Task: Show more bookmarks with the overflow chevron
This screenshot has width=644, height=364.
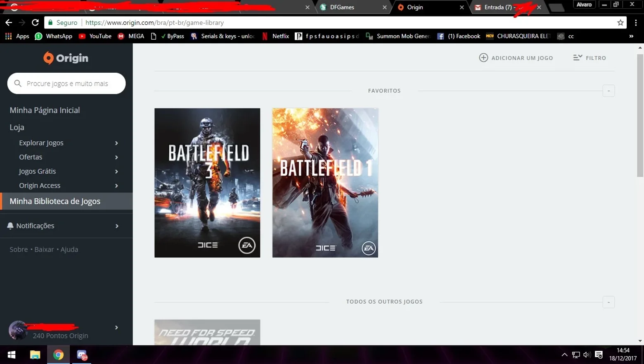Action: tap(631, 36)
